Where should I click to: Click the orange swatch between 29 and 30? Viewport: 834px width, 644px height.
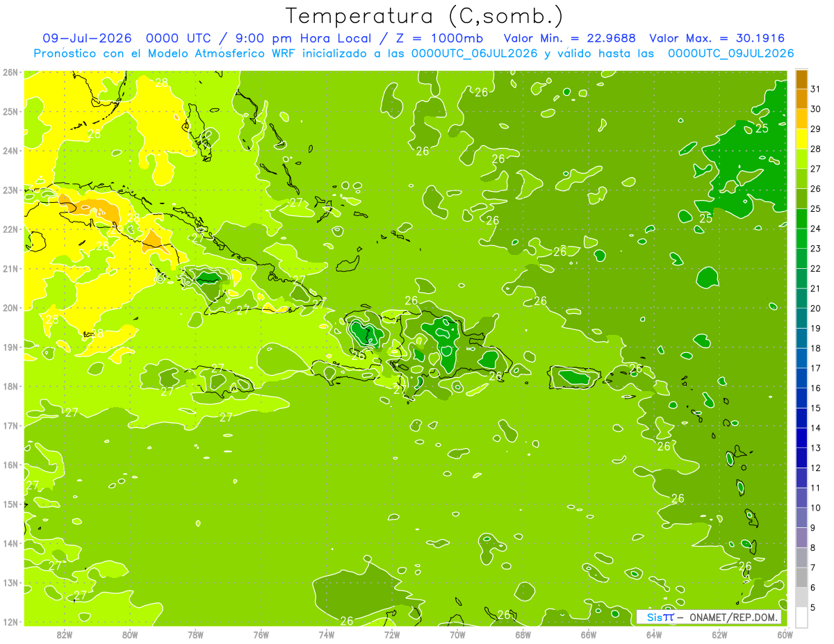(x=801, y=119)
